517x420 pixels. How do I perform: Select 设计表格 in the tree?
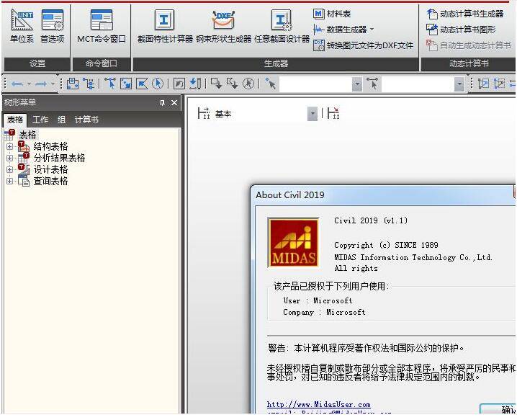(50, 169)
